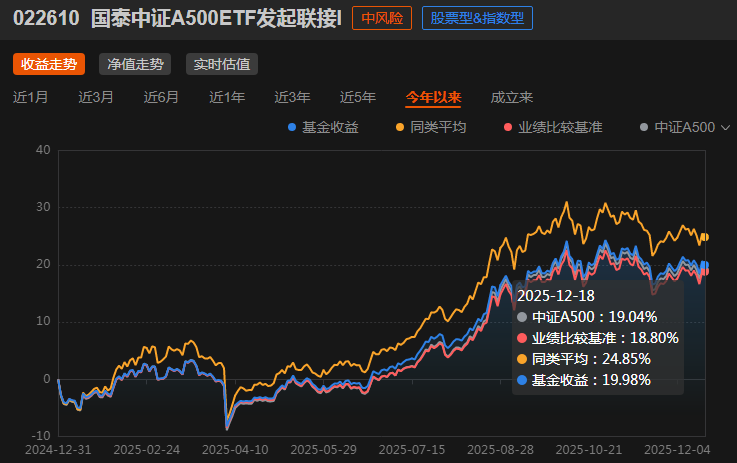Viewport: 737px width, 463px height.
Task: Click the fund code 022610
Action: (46, 18)
